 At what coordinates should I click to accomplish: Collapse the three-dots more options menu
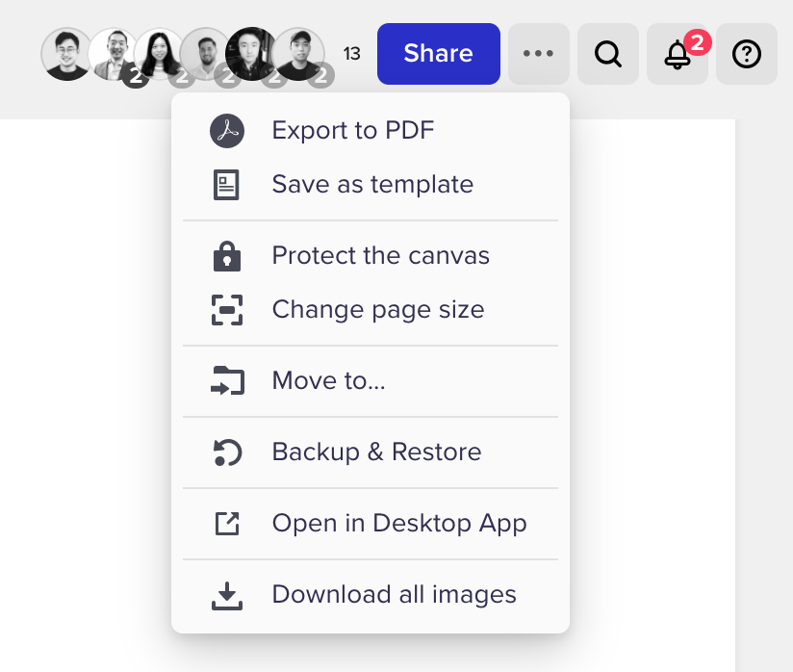[x=539, y=54]
